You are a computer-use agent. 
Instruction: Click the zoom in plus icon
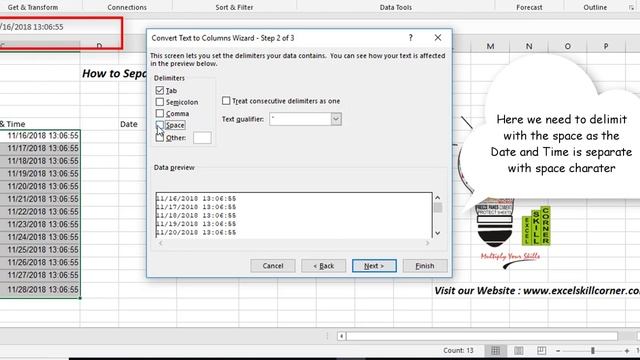[x=627, y=351]
